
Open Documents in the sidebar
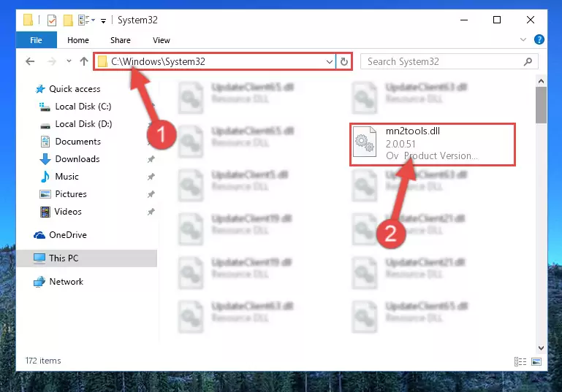coord(77,142)
